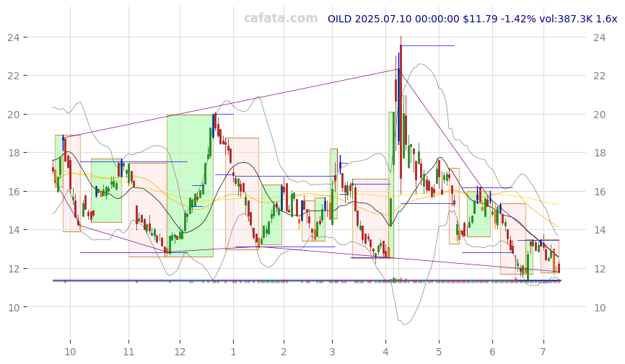Click the 24 label on the left price axis
This screenshot has width=625, height=364.
13,37
